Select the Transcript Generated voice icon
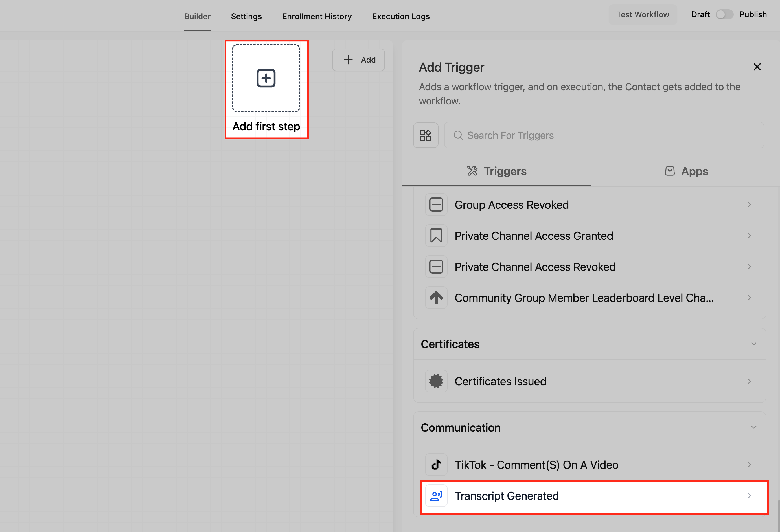Viewport: 780px width, 532px height. point(436,495)
